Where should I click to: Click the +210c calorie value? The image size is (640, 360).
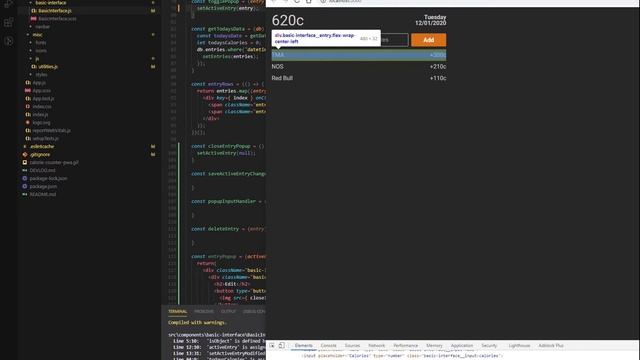(438, 67)
